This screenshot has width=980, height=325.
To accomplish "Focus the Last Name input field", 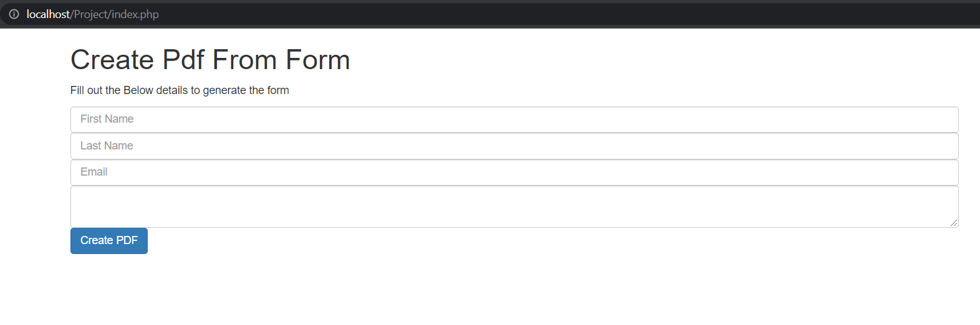I will pos(514,146).
